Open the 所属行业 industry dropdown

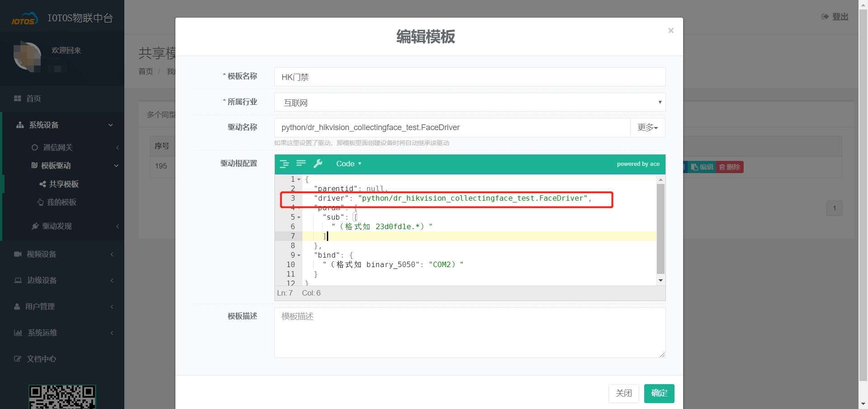(x=470, y=103)
